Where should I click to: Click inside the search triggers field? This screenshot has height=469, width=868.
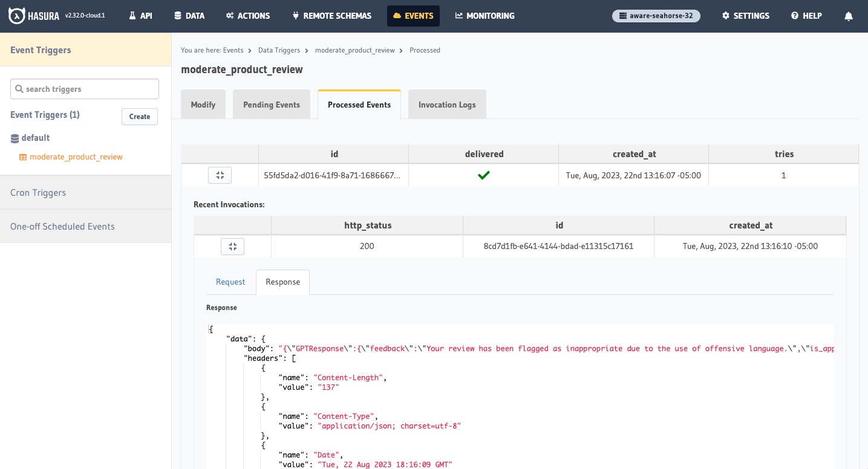coord(84,88)
